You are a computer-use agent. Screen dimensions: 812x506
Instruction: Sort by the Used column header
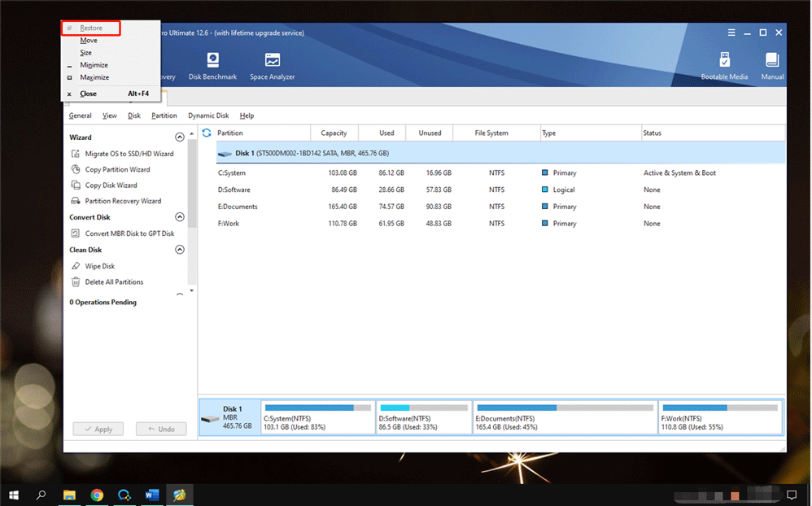[x=382, y=133]
